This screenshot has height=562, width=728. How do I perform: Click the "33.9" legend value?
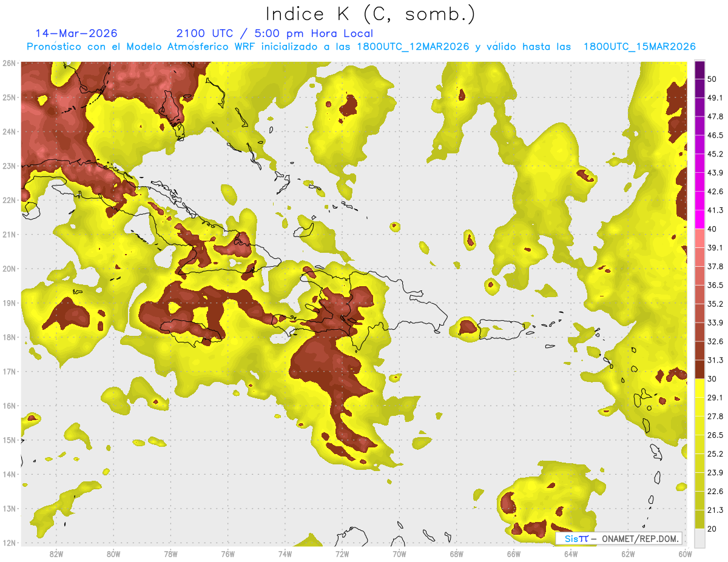[715, 323]
